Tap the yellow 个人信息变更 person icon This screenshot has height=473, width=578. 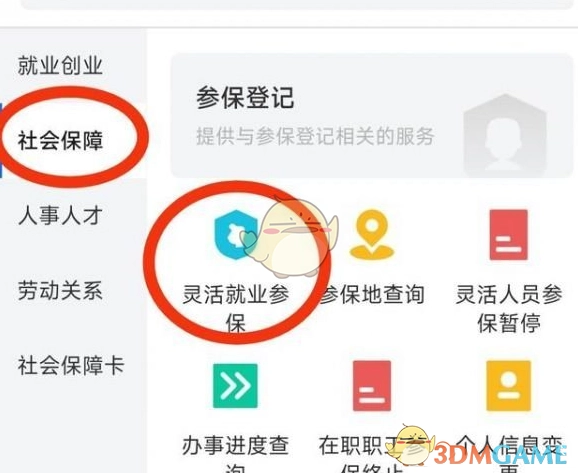coord(508,386)
